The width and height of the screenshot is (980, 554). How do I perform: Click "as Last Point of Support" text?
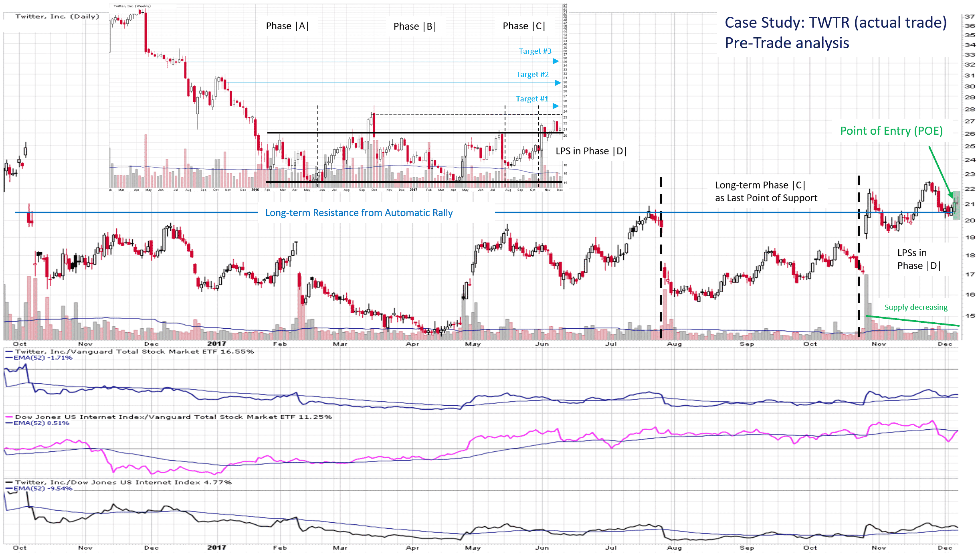tap(766, 198)
